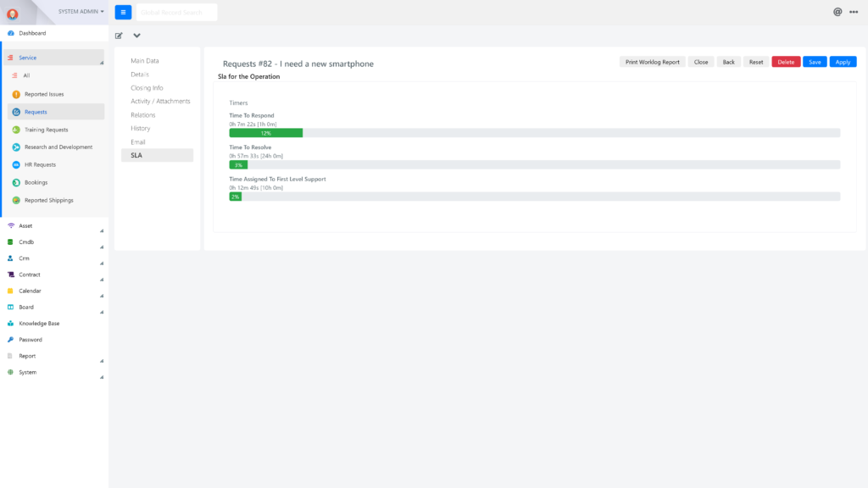Click Print Worklog Report button
Screen dimensions: 868x488
[x=652, y=62]
